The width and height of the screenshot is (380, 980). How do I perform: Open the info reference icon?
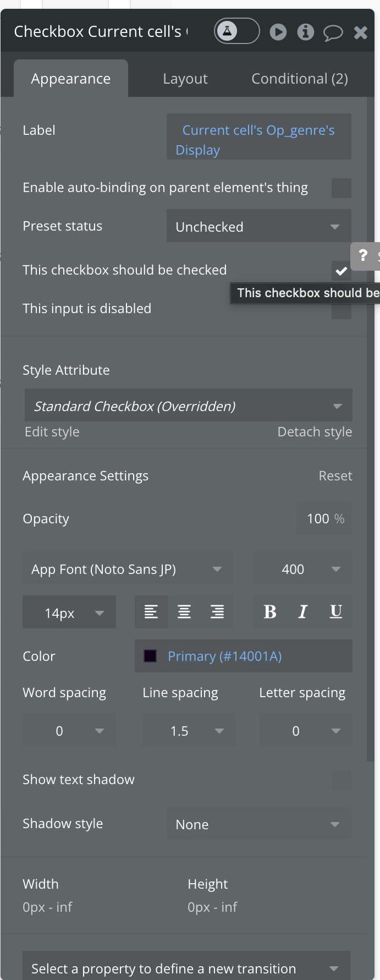pos(306,32)
